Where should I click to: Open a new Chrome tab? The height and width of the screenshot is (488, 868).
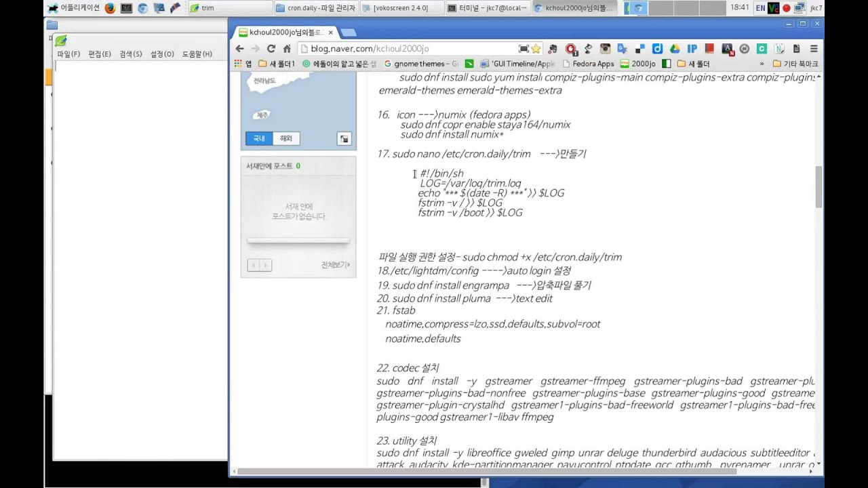tap(348, 33)
